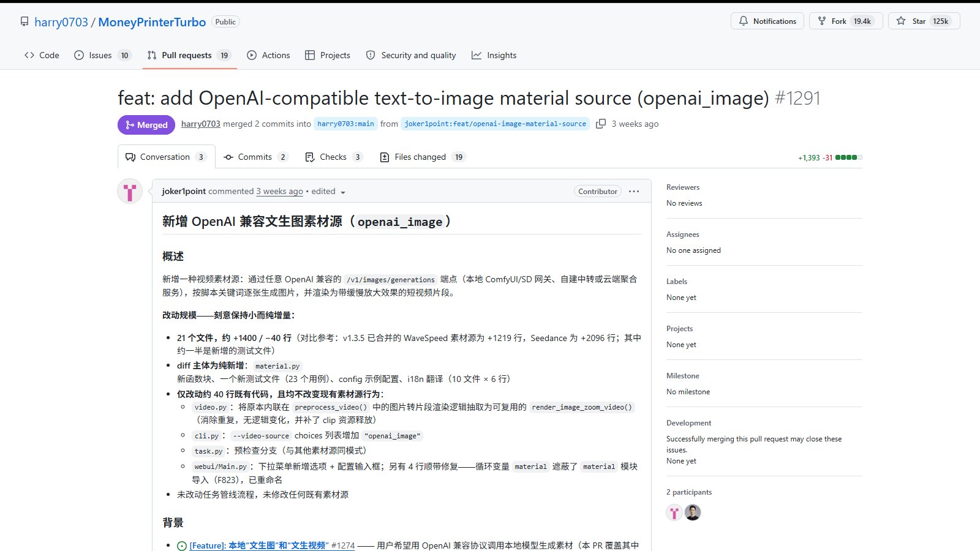Viewport: 980px width, 551px height.
Task: Select the Pull requests tab
Action: click(x=189, y=55)
